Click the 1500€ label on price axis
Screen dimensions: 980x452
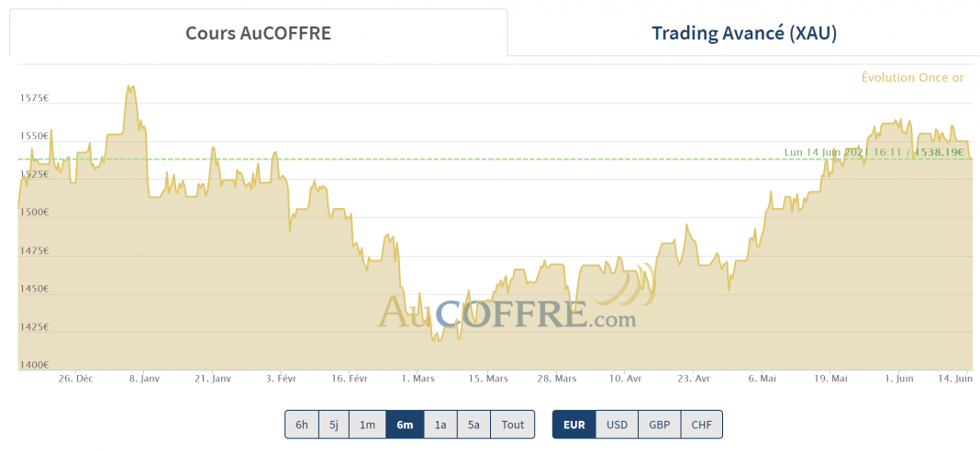(x=34, y=213)
